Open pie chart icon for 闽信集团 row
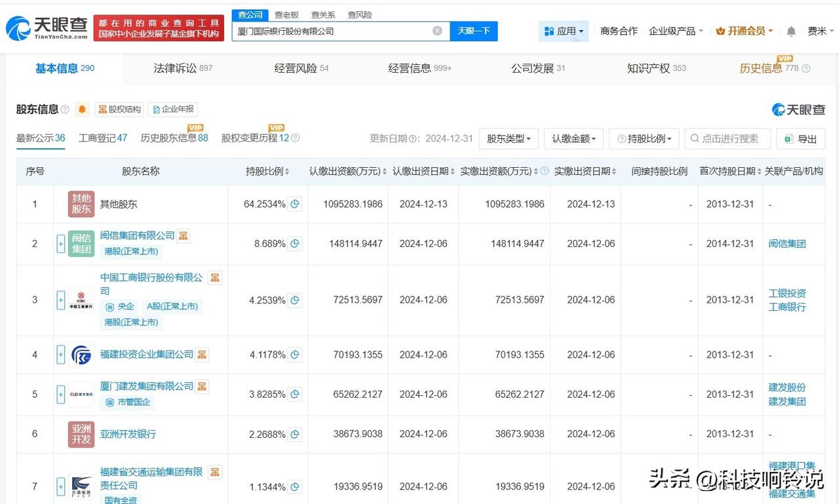Screen dimensions: 839x504 click(295, 243)
